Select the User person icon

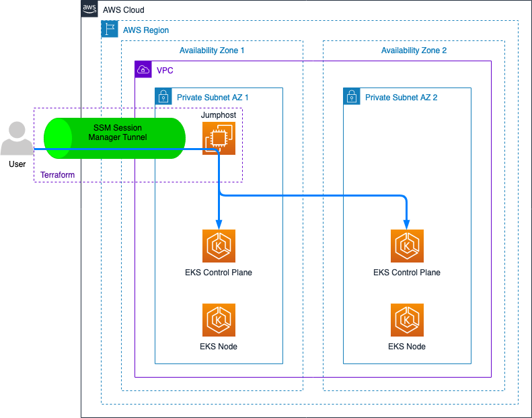[17, 138]
